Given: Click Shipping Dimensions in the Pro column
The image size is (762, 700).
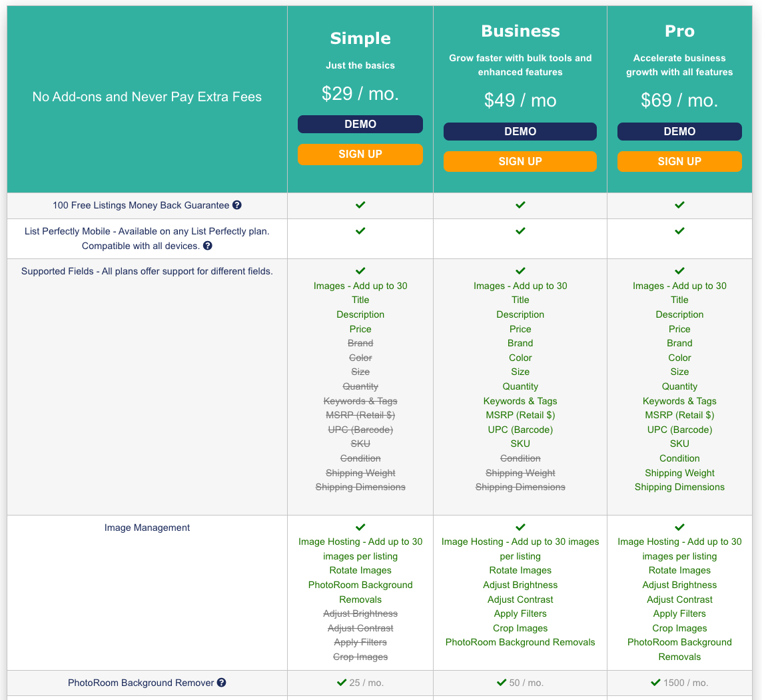Looking at the screenshot, I should coord(679,487).
